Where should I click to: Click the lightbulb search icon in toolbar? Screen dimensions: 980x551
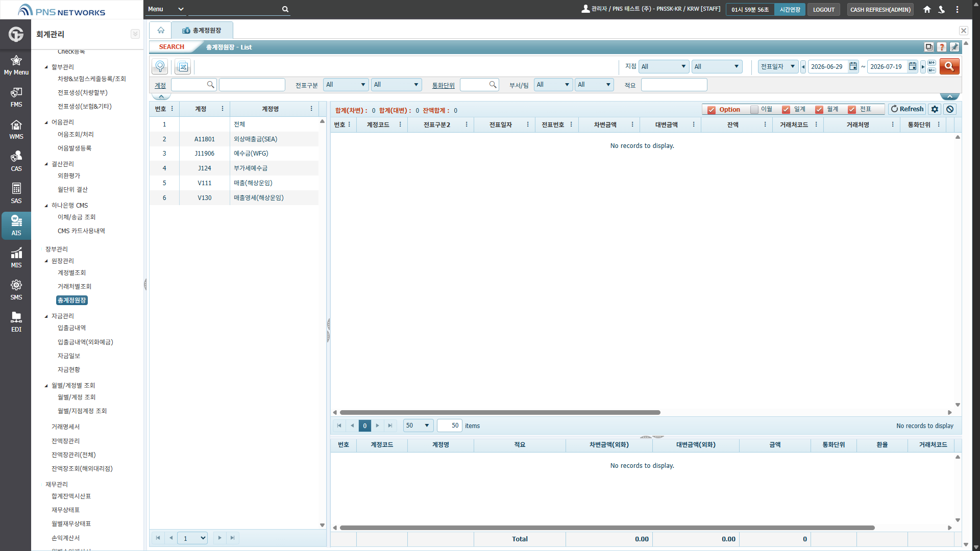click(x=160, y=67)
